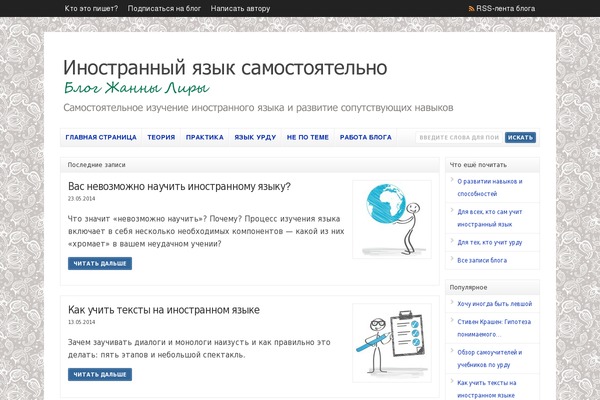Open popular link 'Обзор самоучителей и учебников по урду'

[x=490, y=358]
